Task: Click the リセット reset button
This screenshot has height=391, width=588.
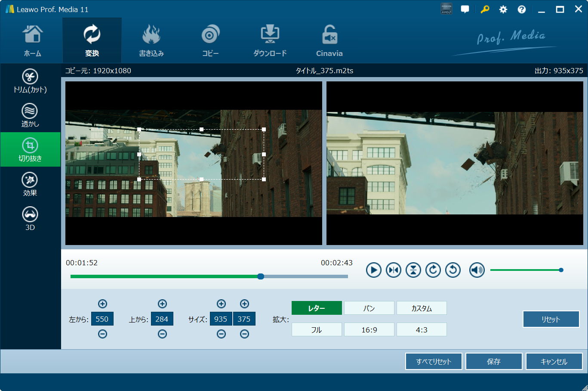Action: pyautogui.click(x=551, y=319)
